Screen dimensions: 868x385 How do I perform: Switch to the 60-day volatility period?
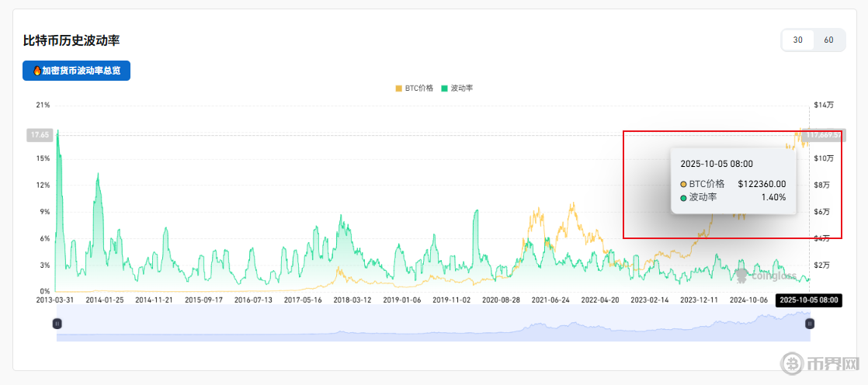click(x=828, y=40)
